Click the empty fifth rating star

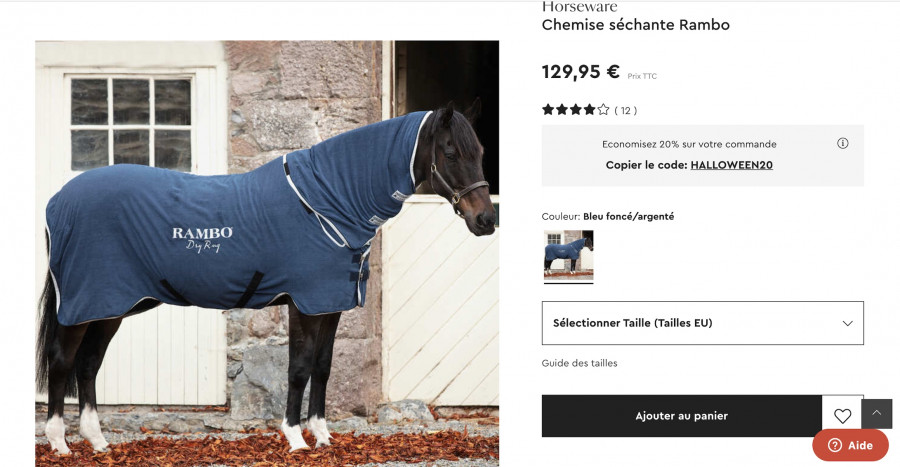[603, 110]
